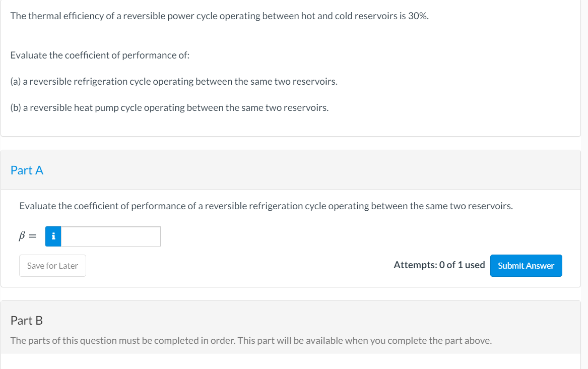The width and height of the screenshot is (588, 369).
Task: Click the Attempts: 0 of 1 used label
Action: point(439,265)
